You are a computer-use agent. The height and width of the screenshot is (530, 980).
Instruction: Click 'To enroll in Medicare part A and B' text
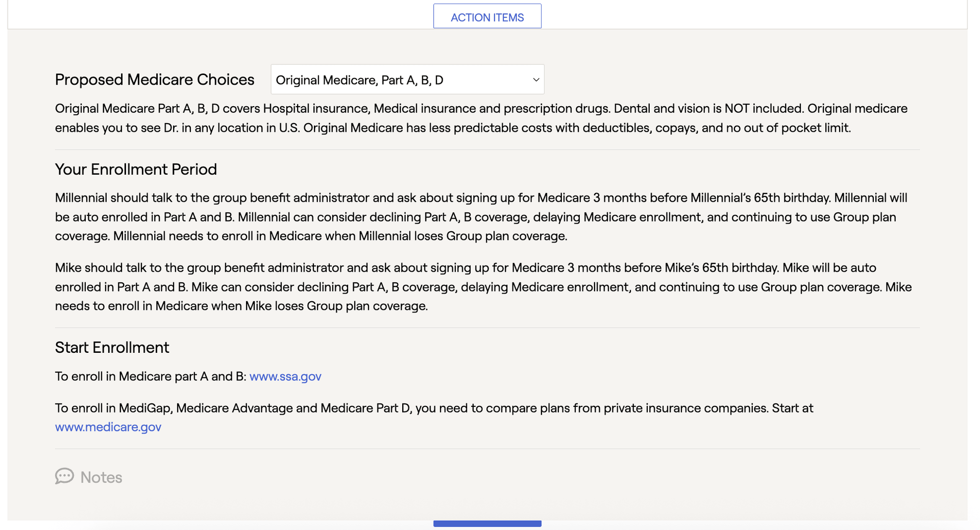tap(151, 376)
